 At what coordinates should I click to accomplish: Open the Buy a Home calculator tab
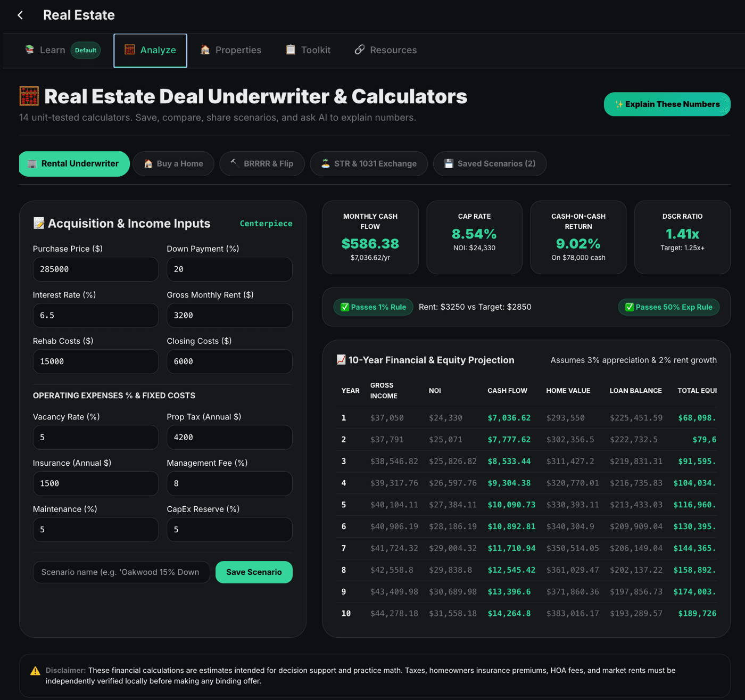coord(173,164)
